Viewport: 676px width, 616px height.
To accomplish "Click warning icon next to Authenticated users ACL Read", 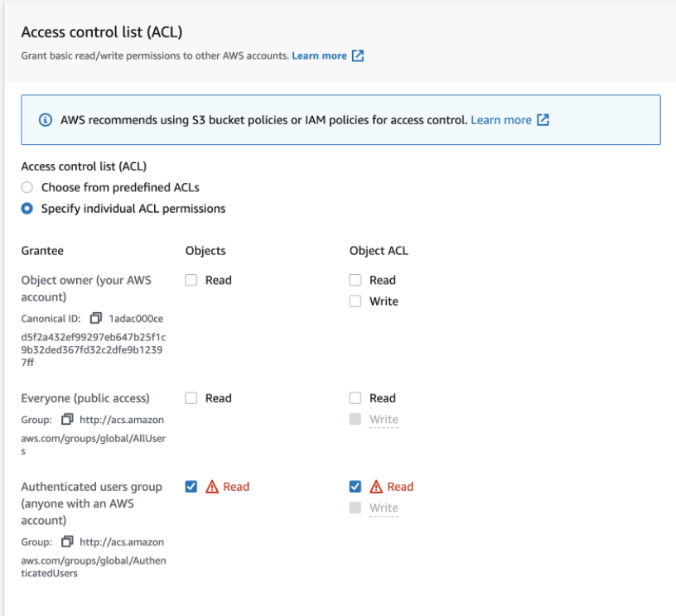I will coord(376,487).
